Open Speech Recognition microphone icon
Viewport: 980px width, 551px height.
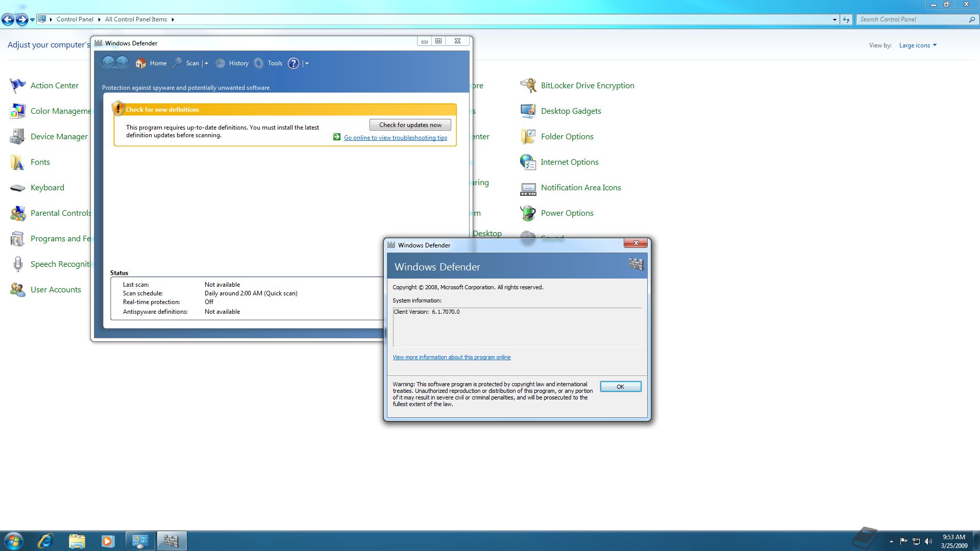click(18, 264)
